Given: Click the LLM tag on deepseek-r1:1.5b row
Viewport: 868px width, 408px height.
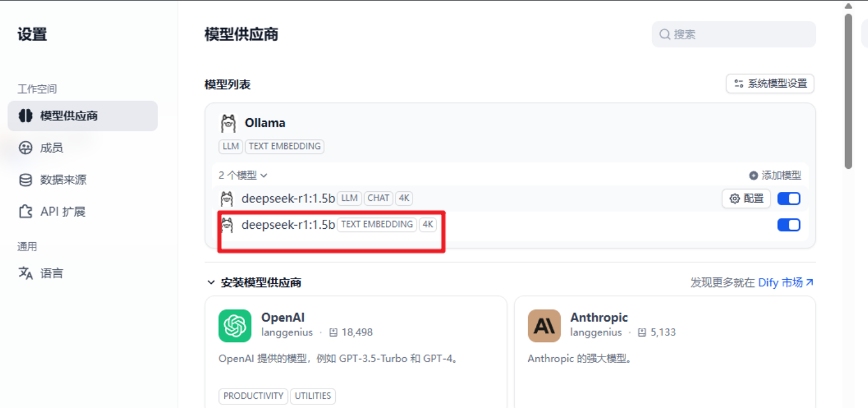Looking at the screenshot, I should 350,198.
